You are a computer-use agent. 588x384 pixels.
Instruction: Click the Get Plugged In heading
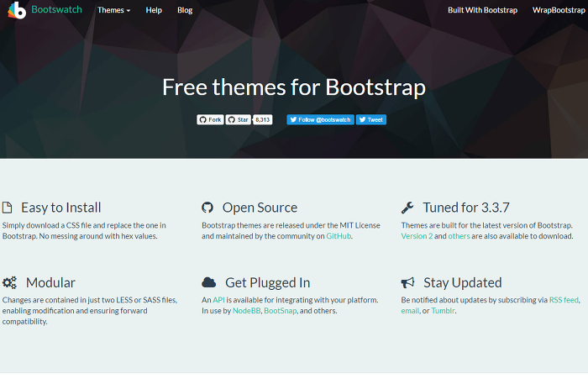[267, 282]
